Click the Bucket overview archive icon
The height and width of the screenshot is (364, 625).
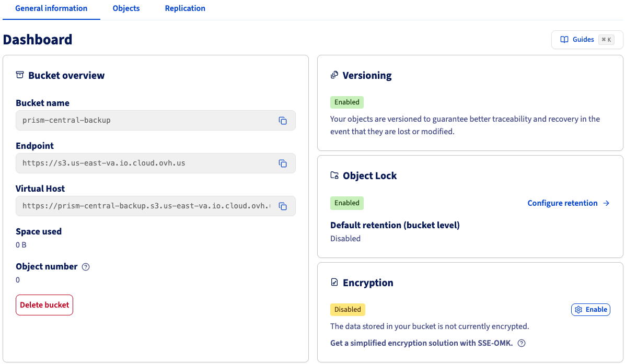pyautogui.click(x=19, y=75)
